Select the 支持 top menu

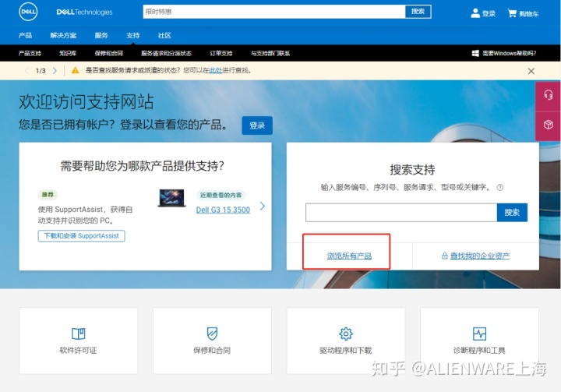point(133,35)
